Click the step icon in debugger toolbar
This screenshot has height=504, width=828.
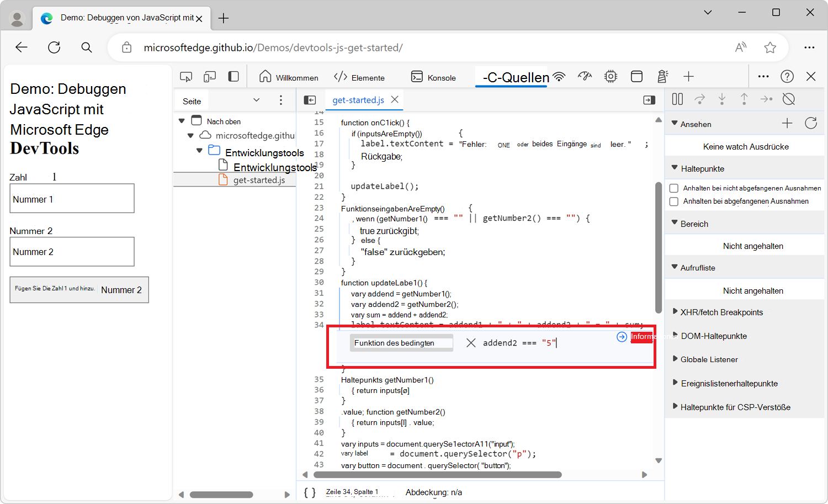(x=766, y=99)
